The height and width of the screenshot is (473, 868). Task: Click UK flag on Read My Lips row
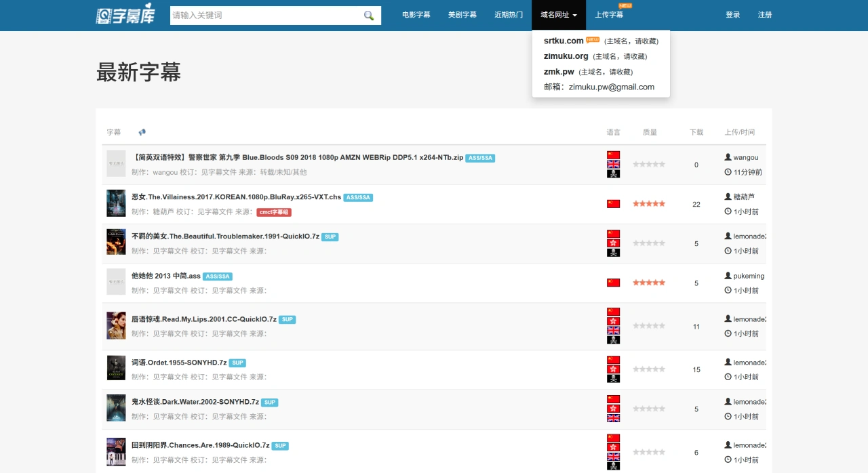[613, 331]
